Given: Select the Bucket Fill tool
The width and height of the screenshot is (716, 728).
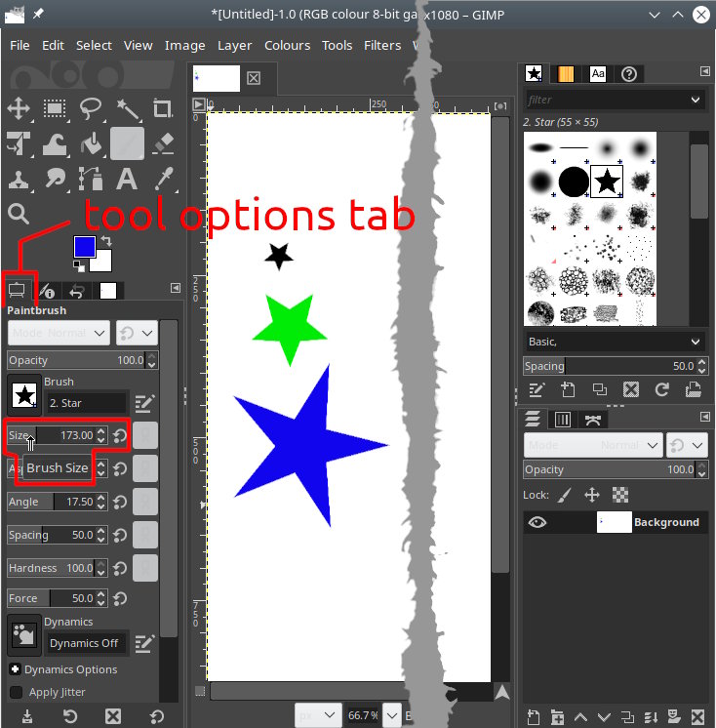Looking at the screenshot, I should coord(91,143).
